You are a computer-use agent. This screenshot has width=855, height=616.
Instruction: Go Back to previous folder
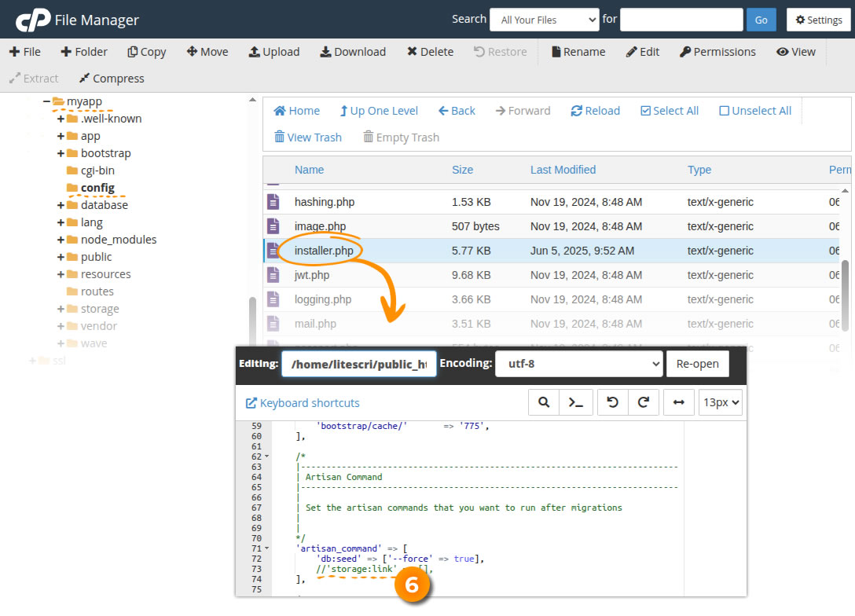[457, 111]
